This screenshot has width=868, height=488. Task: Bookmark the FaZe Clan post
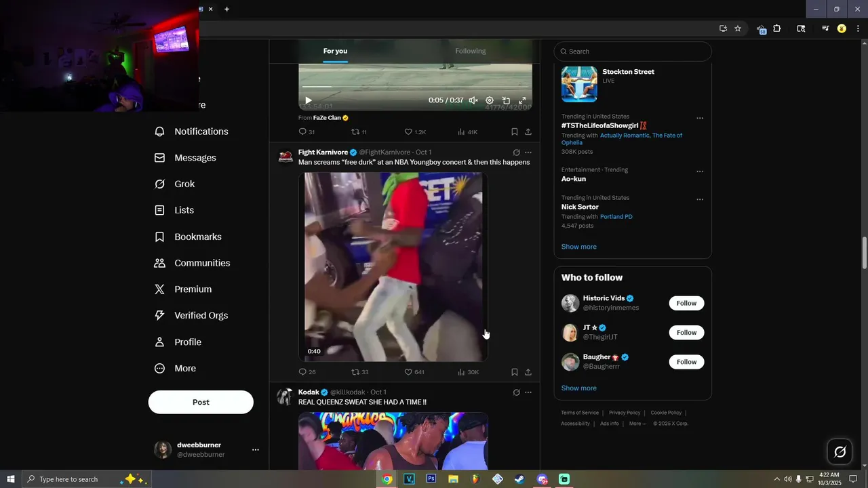click(515, 132)
